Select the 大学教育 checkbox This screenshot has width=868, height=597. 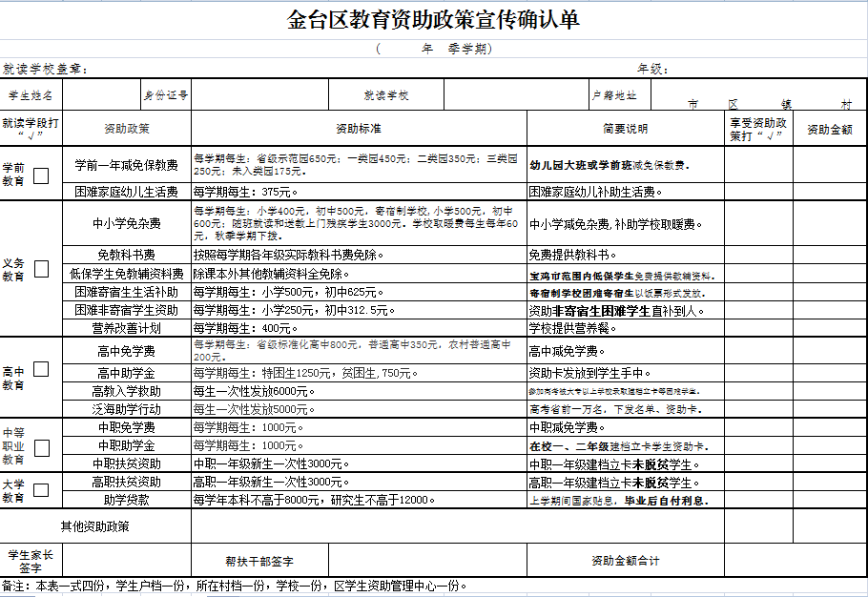[41, 490]
